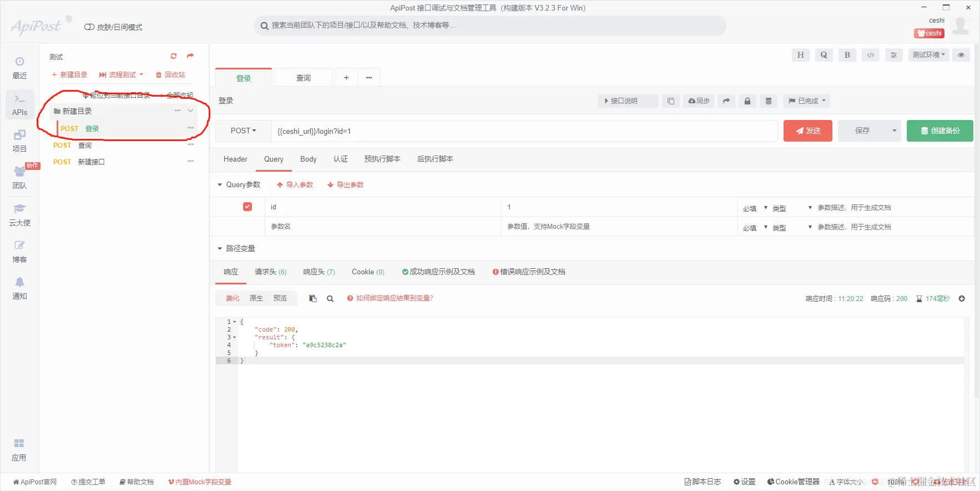Click the code brackets icon in the top toolbar

click(x=870, y=55)
